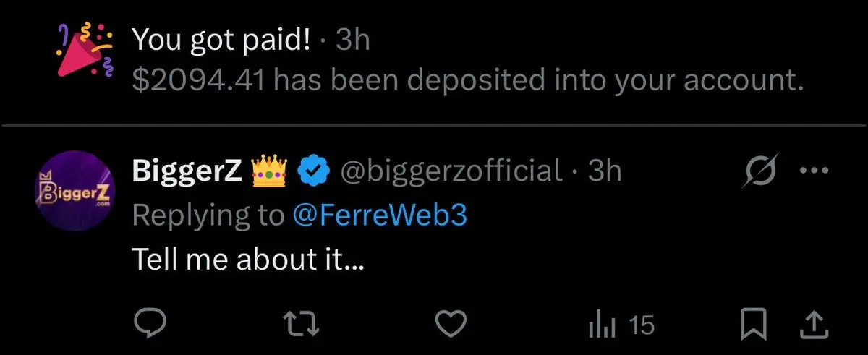Image resolution: width=868 pixels, height=355 pixels.
Task: Click the blue verified checkmark badge
Action: point(312,171)
